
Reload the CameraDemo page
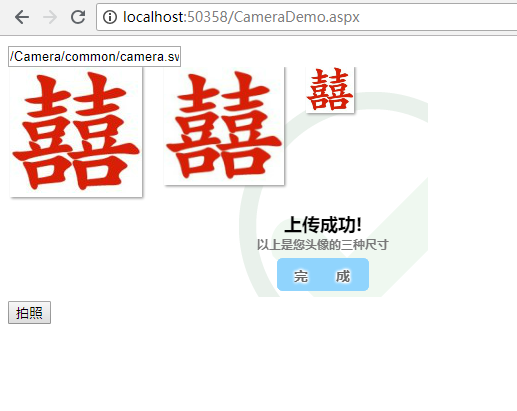[78, 17]
